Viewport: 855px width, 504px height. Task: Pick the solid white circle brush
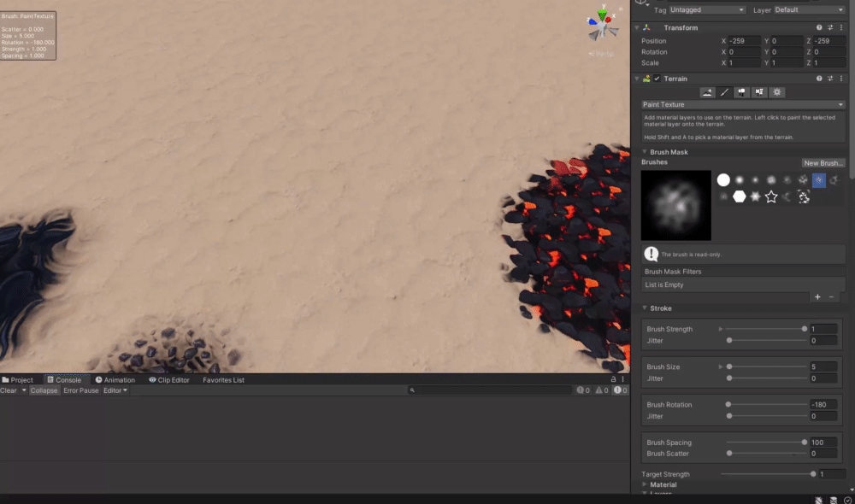click(x=723, y=179)
